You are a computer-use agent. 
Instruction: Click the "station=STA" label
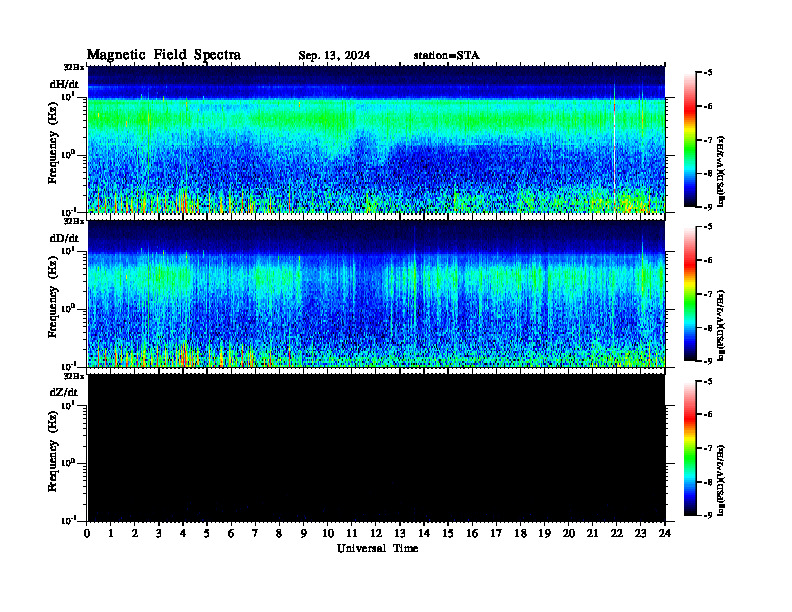446,56
